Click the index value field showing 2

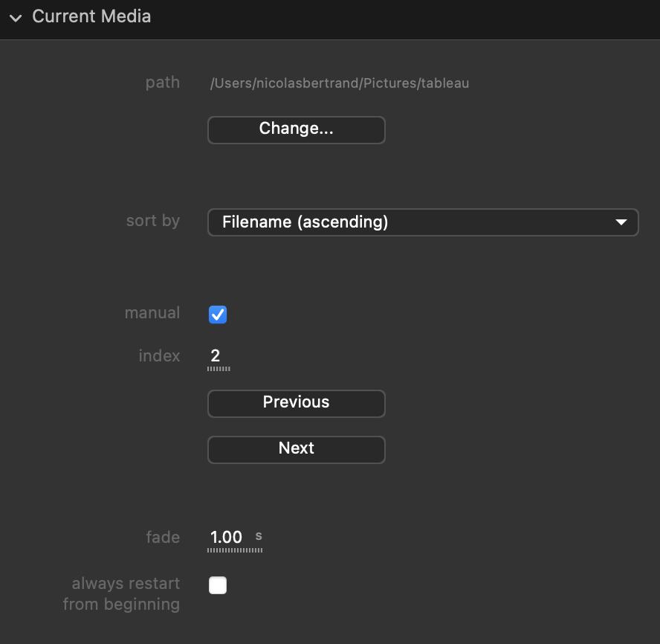[x=216, y=355]
